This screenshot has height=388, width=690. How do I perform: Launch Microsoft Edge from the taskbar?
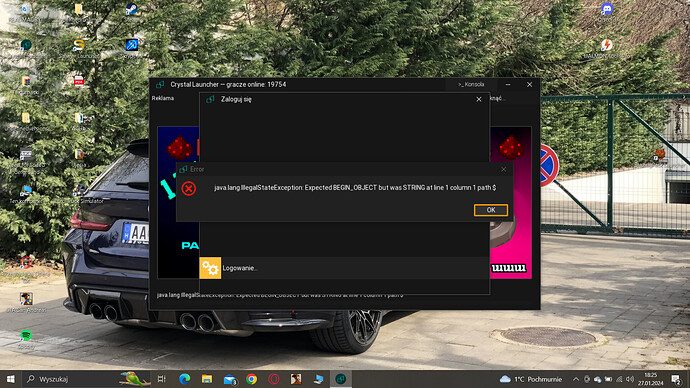pos(184,379)
